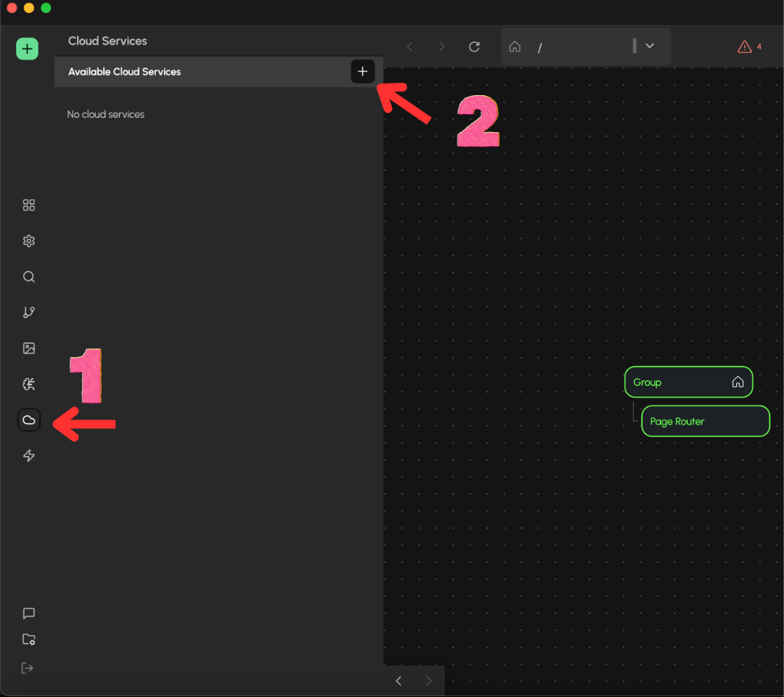Open the version control branch icon

coord(29,312)
